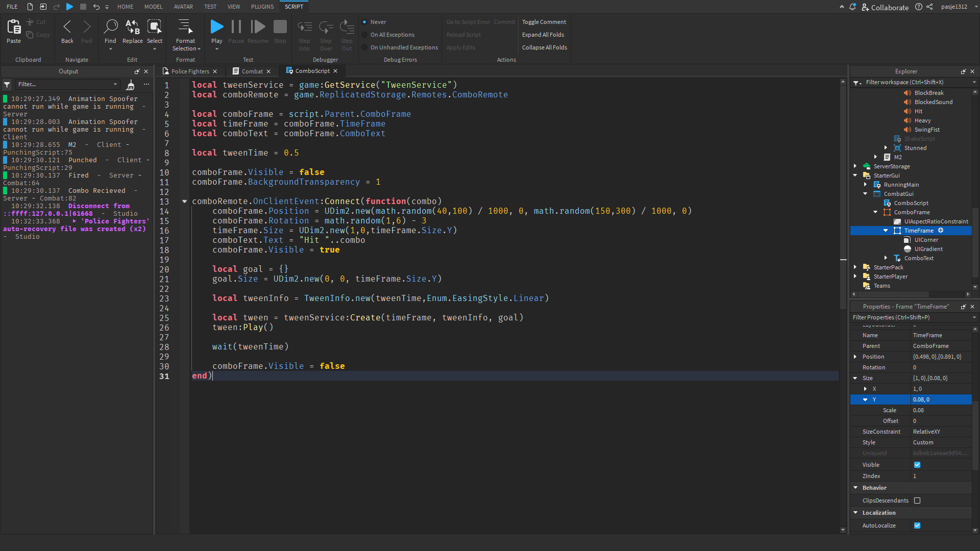This screenshot has height=551, width=980.
Task: Click the Format Selection icon
Action: [186, 27]
